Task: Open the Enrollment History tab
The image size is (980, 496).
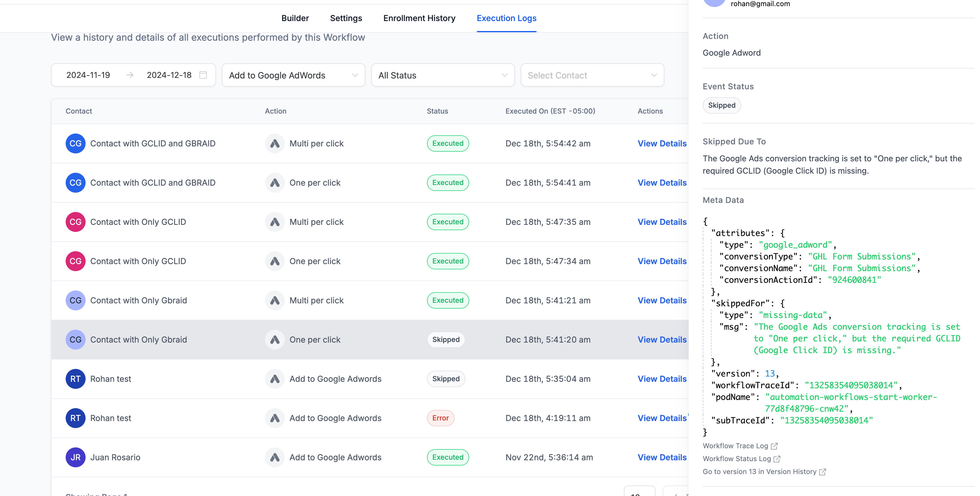Action: pyautogui.click(x=419, y=18)
